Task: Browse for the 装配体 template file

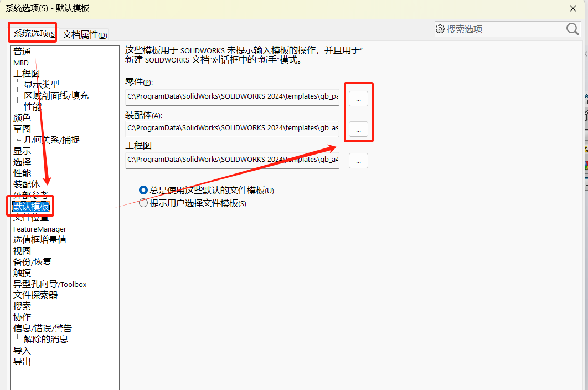Action: [358, 129]
